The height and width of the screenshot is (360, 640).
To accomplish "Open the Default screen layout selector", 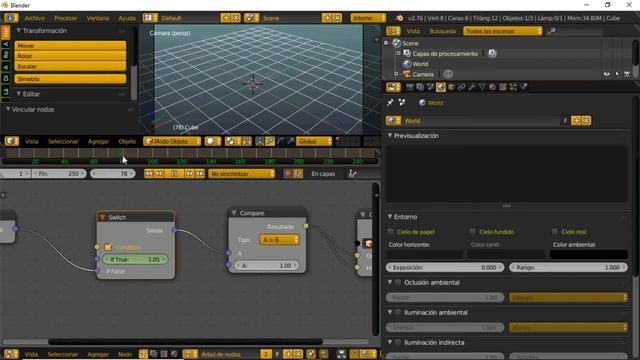I will point(150,18).
